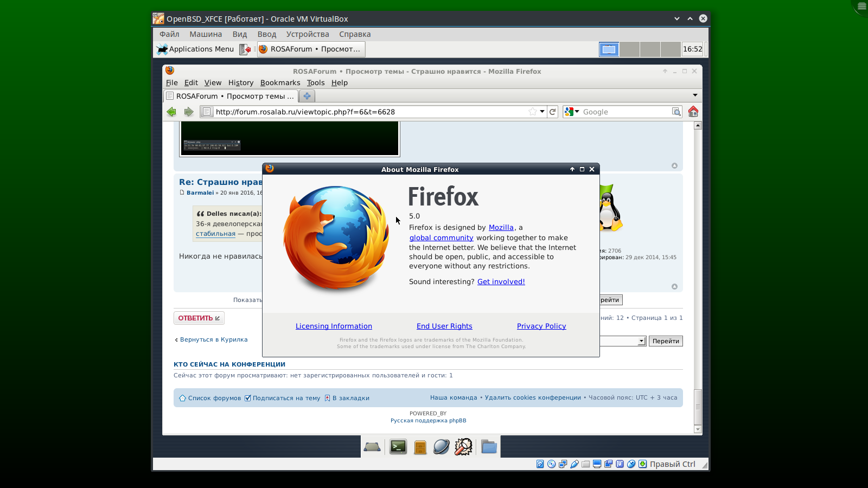868x488 pixels.
Task: Go forward using Firefox's forward arrow
Action: [189, 112]
